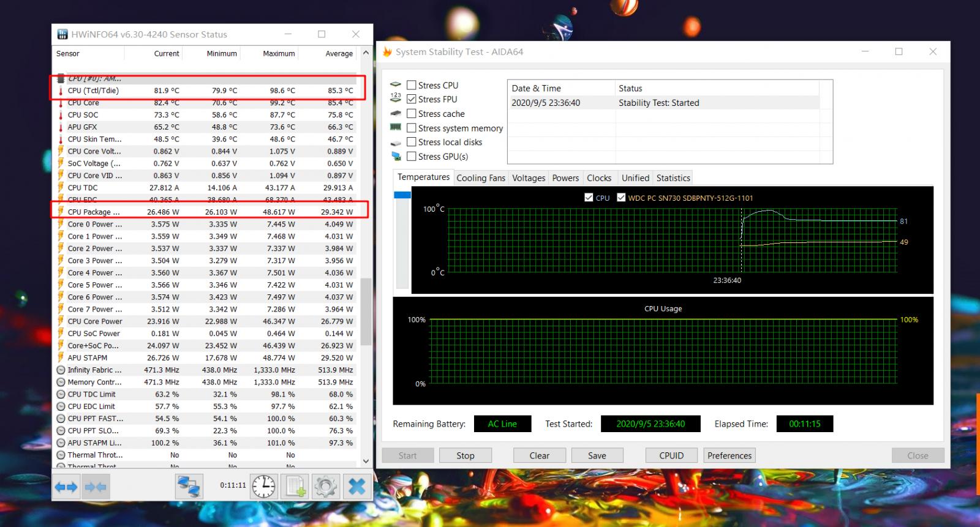Click the Clear button
Image resolution: width=980 pixels, height=527 pixels.
pos(540,455)
